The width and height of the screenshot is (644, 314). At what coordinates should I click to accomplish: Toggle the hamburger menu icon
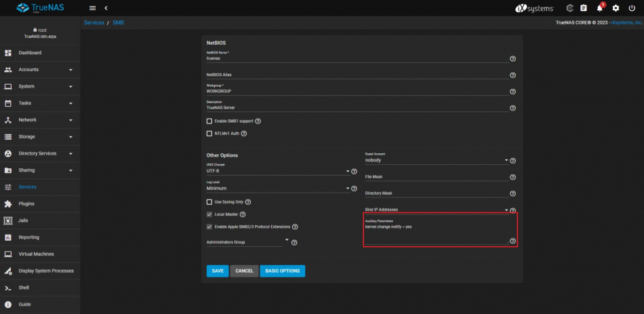click(x=92, y=8)
